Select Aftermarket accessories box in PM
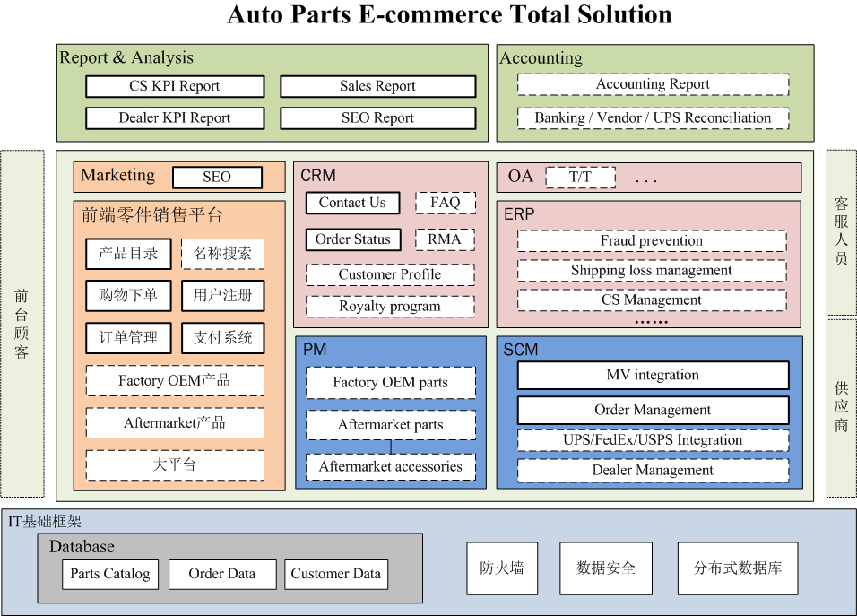The width and height of the screenshot is (857, 616). (390, 467)
